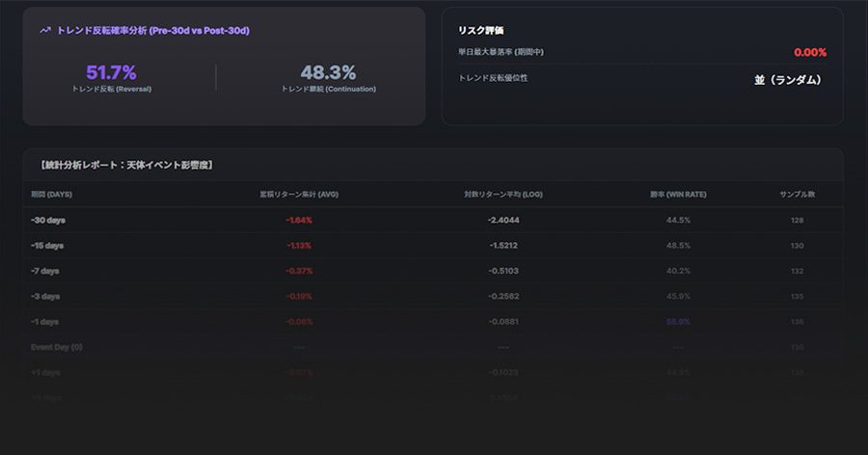Viewport: 868px width, 455px height.
Task: Sort by サンプル数 column header
Action: tap(797, 195)
